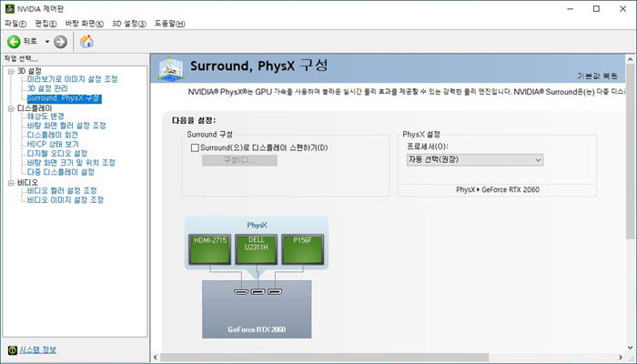
Task: Select the DELL U2311H monitor thumbnail
Action: click(256, 249)
